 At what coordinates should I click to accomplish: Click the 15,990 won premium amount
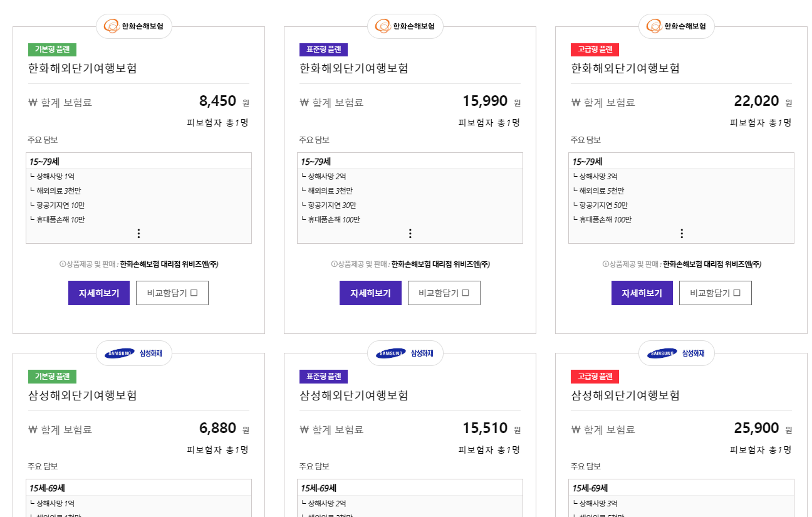[x=486, y=102]
